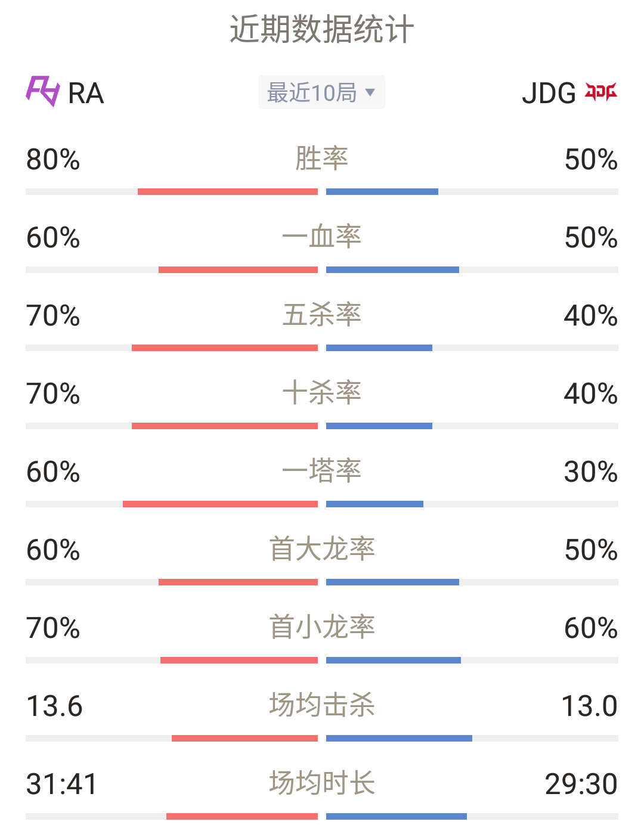Image resolution: width=644 pixels, height=834 pixels.
Task: Select the JDG team name
Action: [549, 93]
